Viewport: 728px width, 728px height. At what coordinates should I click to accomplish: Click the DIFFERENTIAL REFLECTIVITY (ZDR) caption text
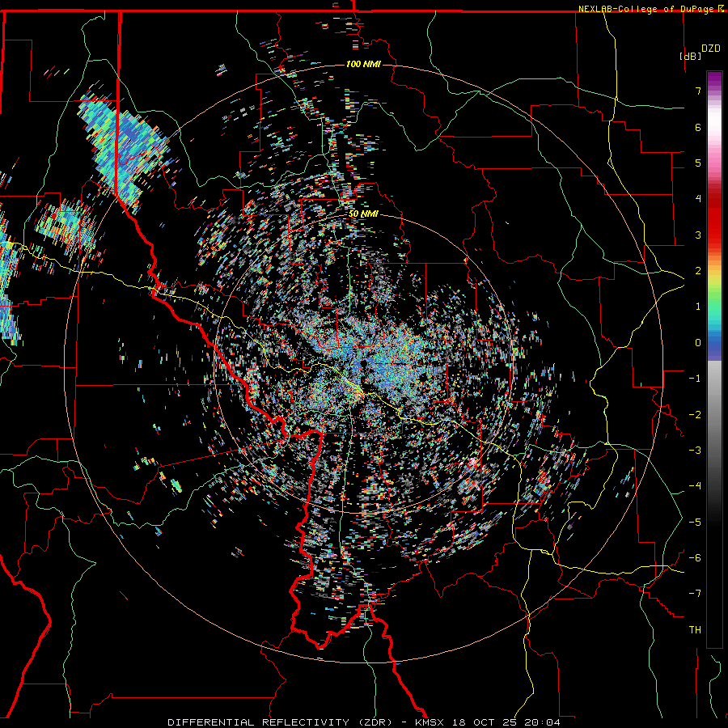tap(280, 722)
